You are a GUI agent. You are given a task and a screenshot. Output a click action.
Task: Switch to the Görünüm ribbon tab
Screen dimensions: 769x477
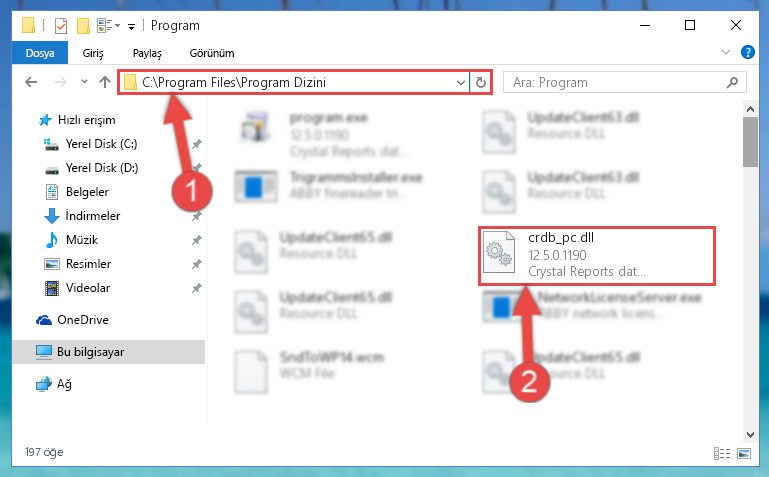pos(212,53)
